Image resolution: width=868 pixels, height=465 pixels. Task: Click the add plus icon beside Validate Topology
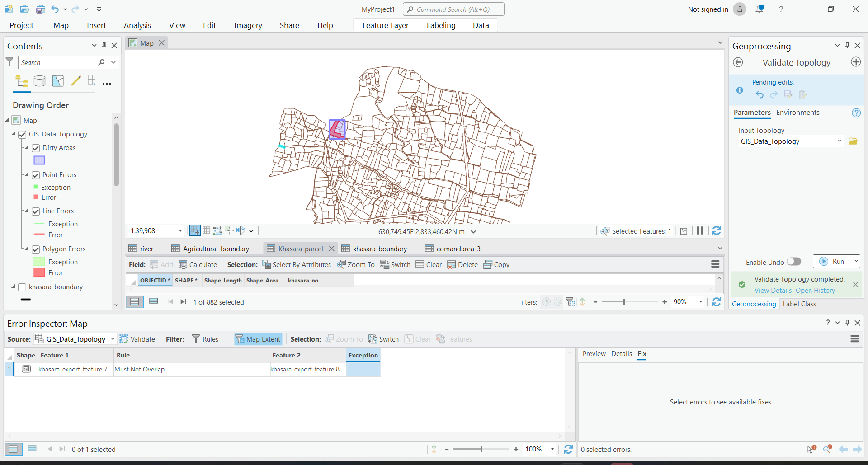click(x=856, y=62)
